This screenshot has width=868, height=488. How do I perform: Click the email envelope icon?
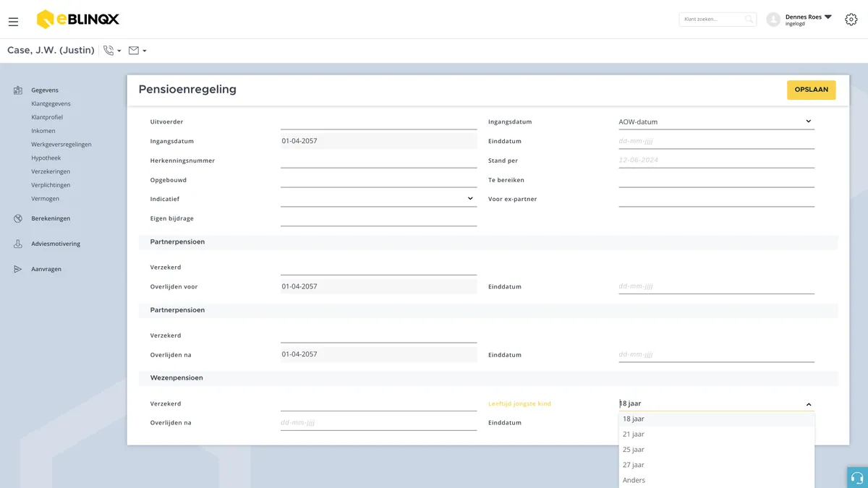(x=133, y=51)
